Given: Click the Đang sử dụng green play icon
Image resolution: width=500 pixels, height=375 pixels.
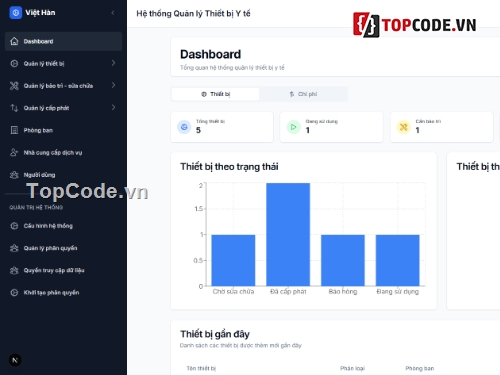Looking at the screenshot, I should coord(294,127).
